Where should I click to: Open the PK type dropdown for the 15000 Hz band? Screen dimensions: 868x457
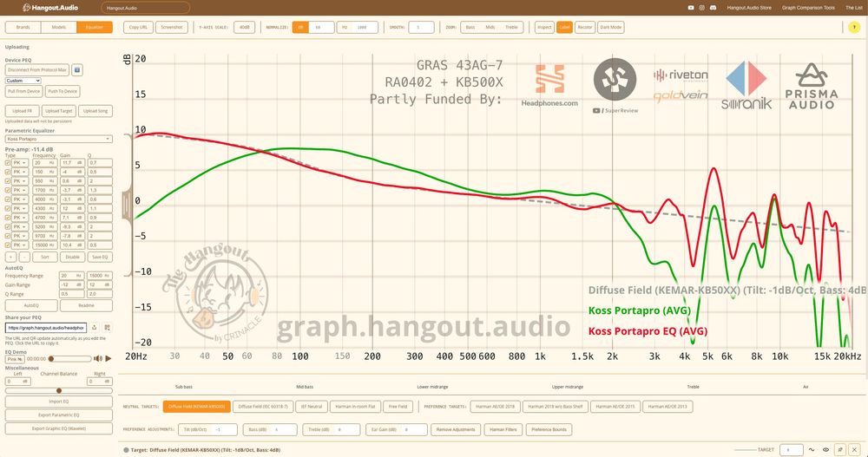click(20, 245)
